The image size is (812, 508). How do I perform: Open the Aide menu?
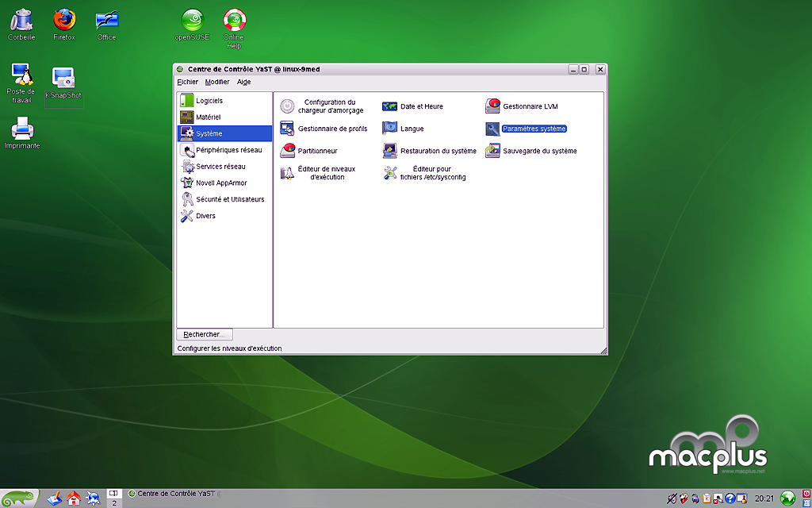244,82
